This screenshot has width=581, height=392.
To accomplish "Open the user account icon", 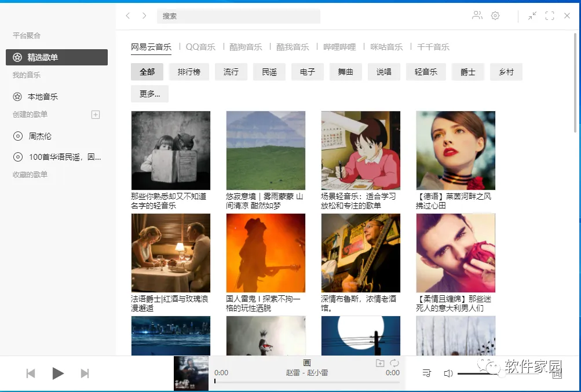I will click(x=477, y=16).
